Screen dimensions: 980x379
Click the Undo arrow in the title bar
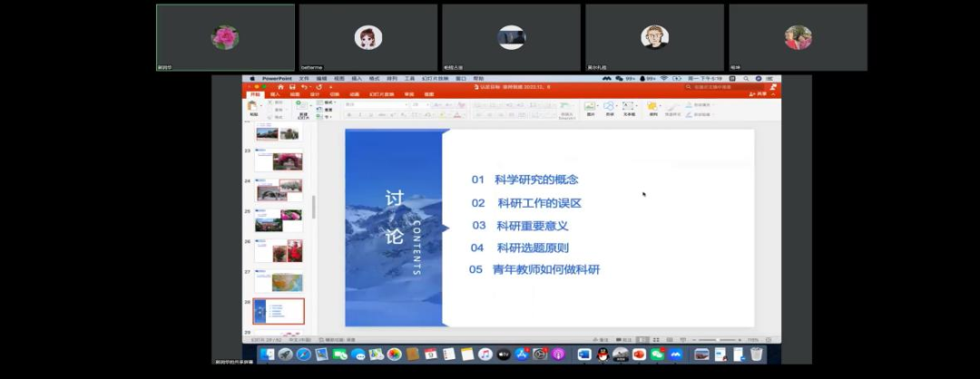(304, 87)
